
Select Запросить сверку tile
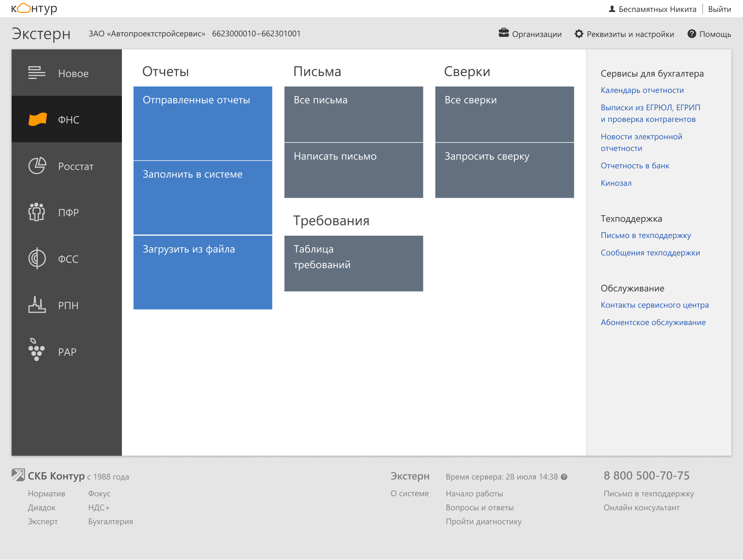coord(504,170)
